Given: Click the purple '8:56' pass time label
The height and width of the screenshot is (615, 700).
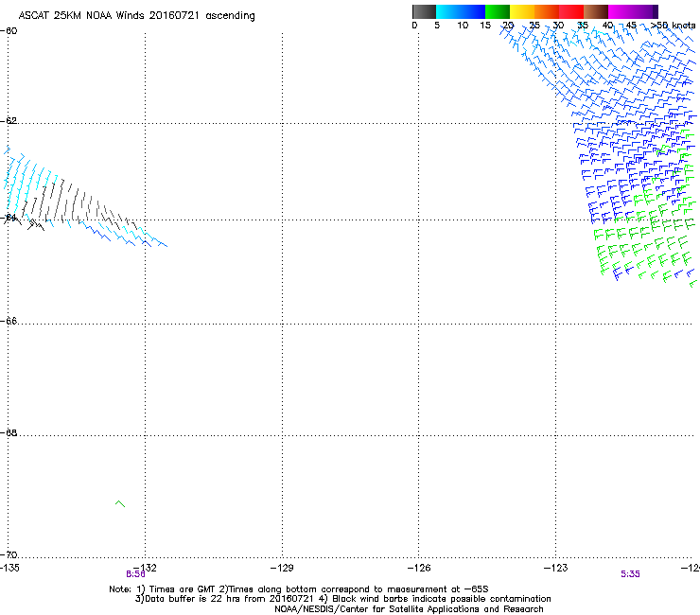Looking at the screenshot, I should click(135, 574).
